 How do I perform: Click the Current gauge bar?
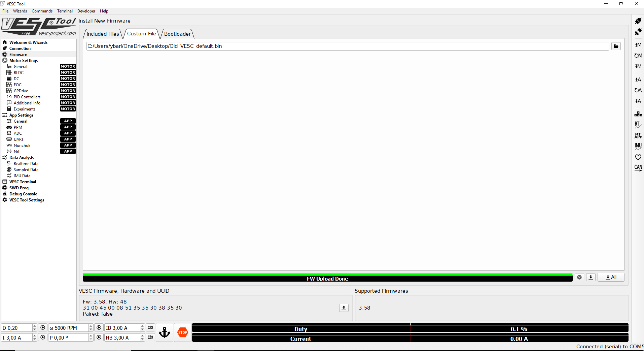click(410, 338)
